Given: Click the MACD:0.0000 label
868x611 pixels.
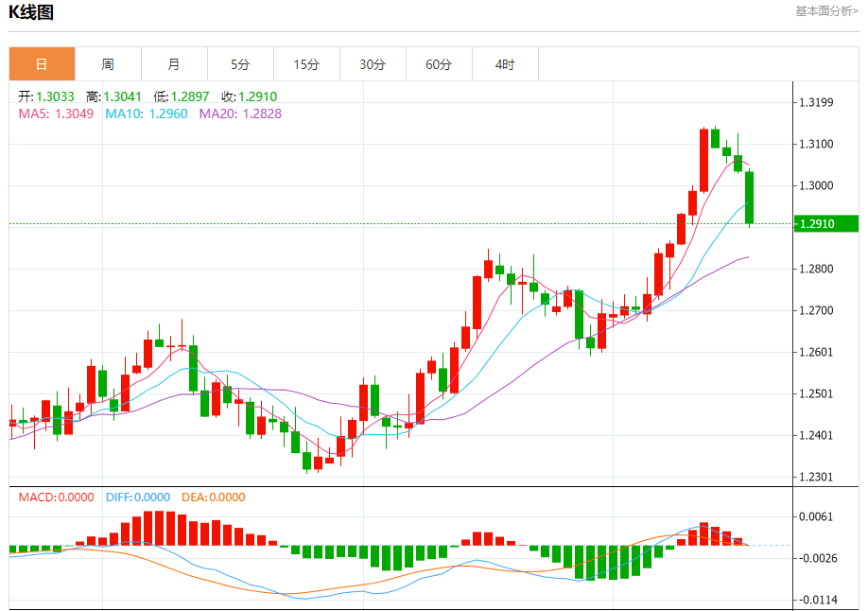Looking at the screenshot, I should (x=57, y=497).
